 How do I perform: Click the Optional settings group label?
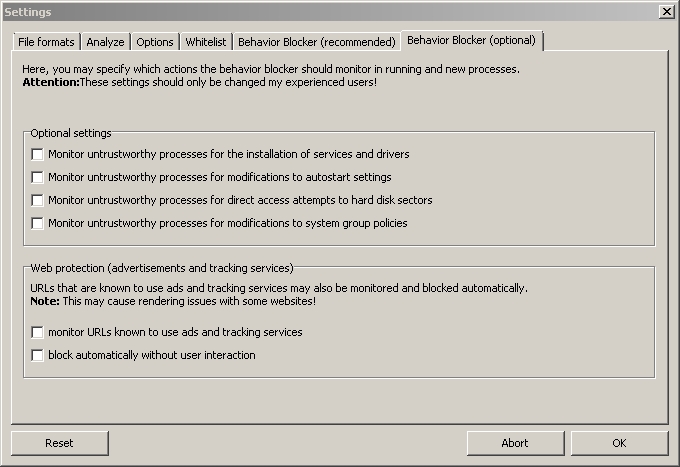(71, 133)
